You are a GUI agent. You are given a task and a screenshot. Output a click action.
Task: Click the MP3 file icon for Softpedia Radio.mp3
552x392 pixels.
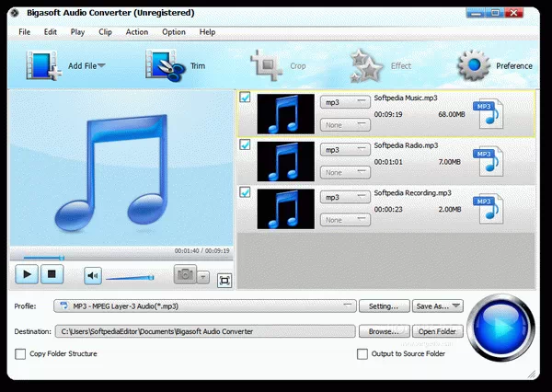(489, 161)
